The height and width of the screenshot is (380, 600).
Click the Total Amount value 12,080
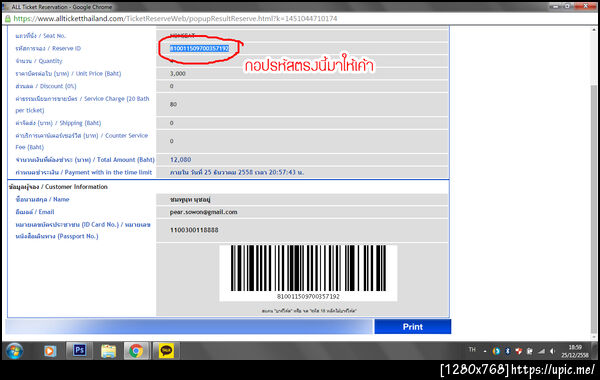180,160
